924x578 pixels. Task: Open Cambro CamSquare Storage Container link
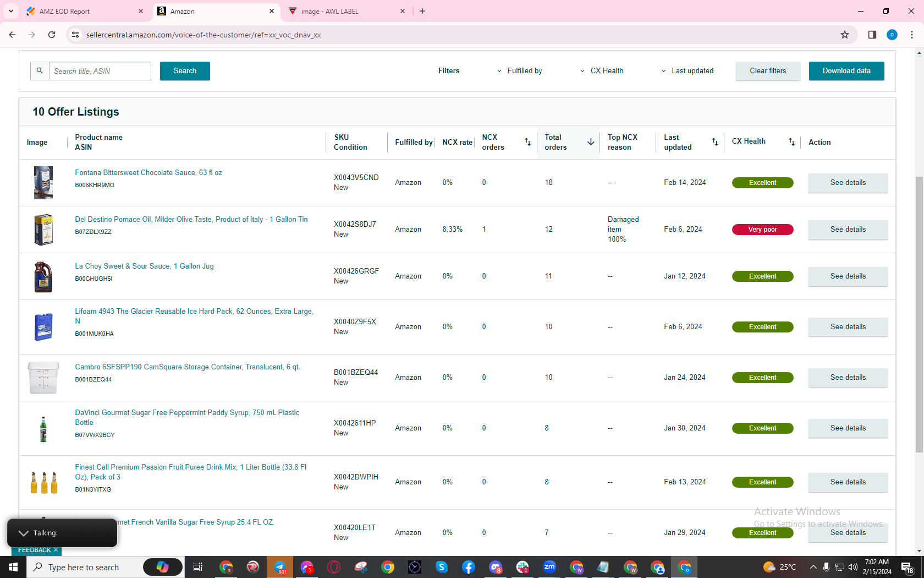coord(188,367)
